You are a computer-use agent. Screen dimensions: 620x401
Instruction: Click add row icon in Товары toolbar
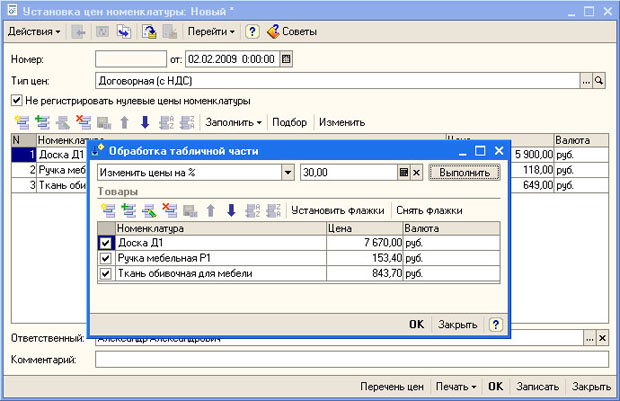click(x=108, y=210)
